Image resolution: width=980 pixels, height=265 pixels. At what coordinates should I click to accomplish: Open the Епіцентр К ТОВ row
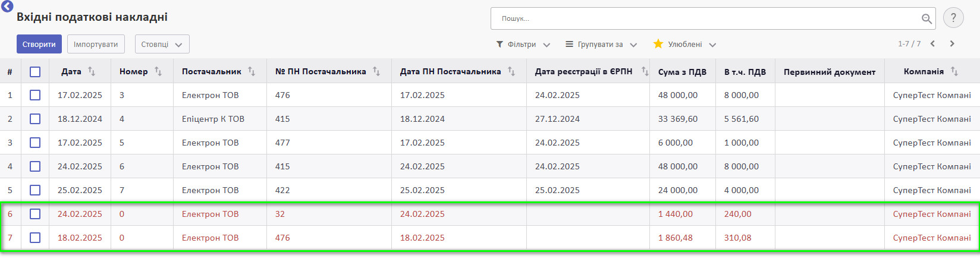click(x=490, y=119)
